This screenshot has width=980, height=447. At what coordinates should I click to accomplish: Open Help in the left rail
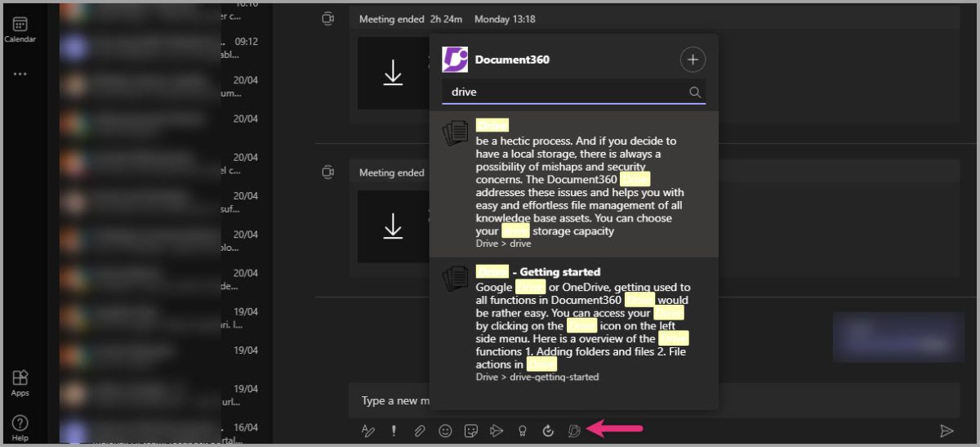(20, 427)
